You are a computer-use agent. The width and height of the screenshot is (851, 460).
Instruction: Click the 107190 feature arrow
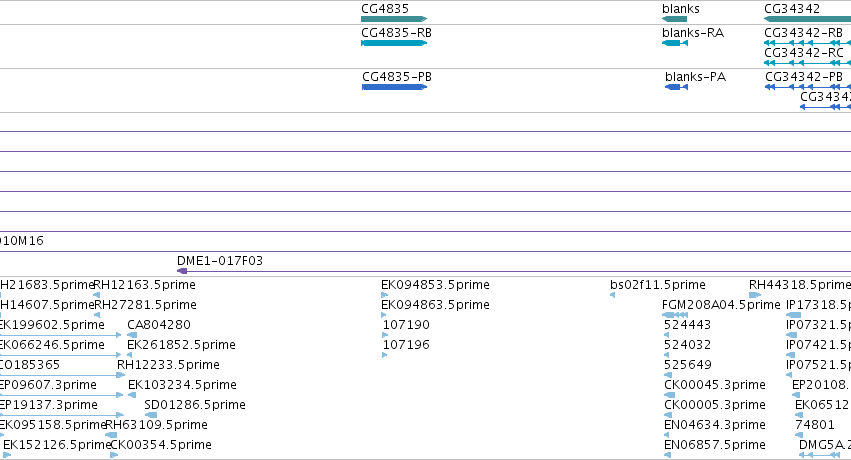pyautogui.click(x=385, y=335)
